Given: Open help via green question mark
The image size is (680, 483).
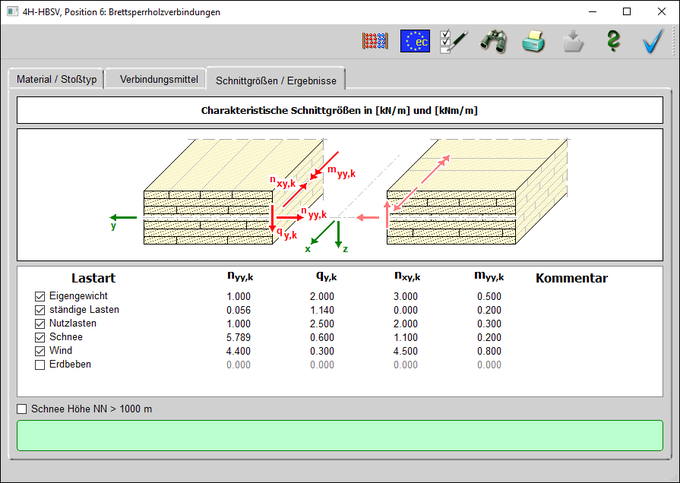Looking at the screenshot, I should pyautogui.click(x=613, y=42).
